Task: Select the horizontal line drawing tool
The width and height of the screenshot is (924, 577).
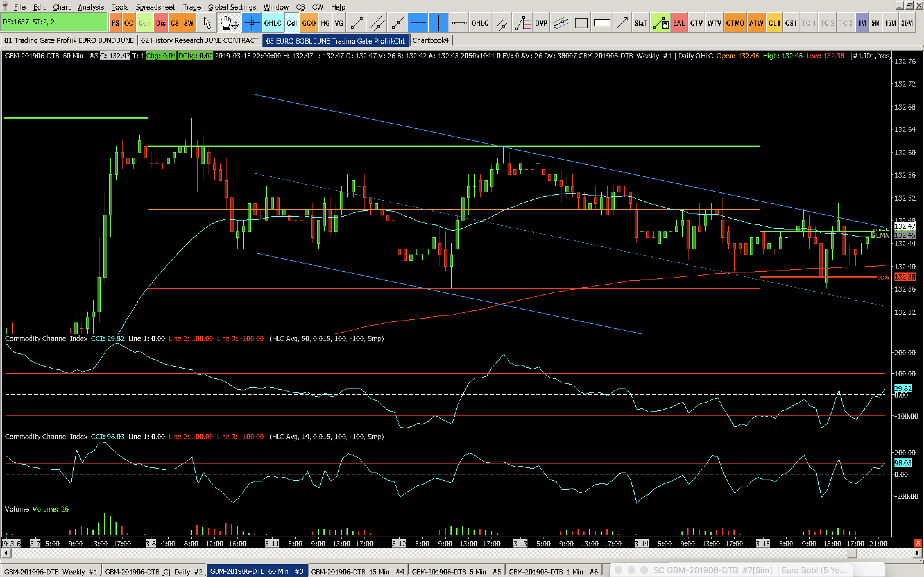Action: 418,23
